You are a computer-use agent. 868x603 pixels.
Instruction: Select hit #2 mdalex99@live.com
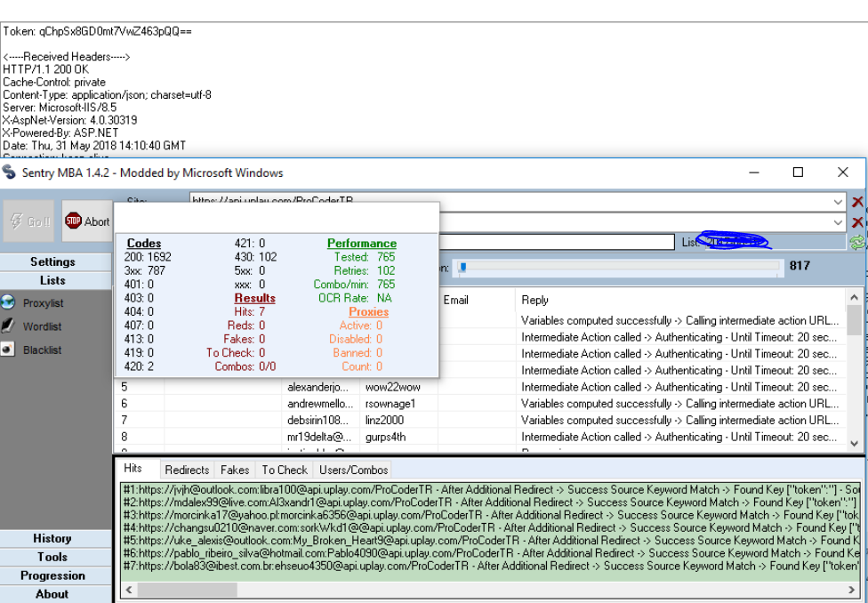pos(490,502)
